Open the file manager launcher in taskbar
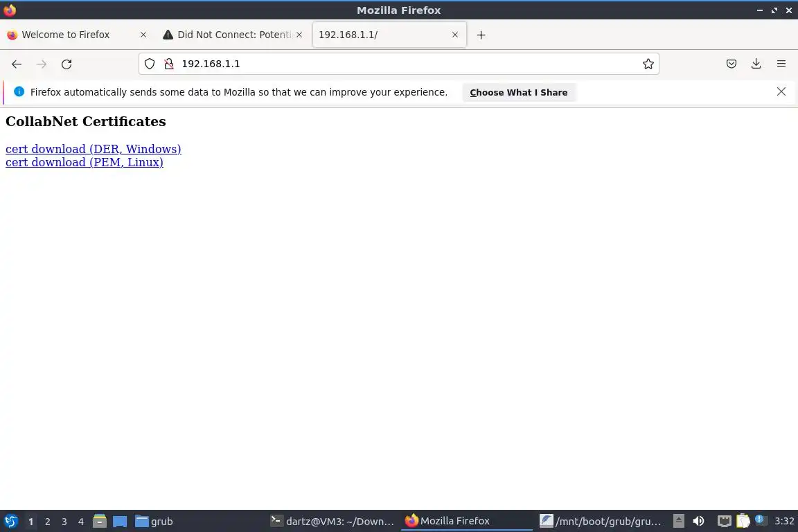 point(100,522)
